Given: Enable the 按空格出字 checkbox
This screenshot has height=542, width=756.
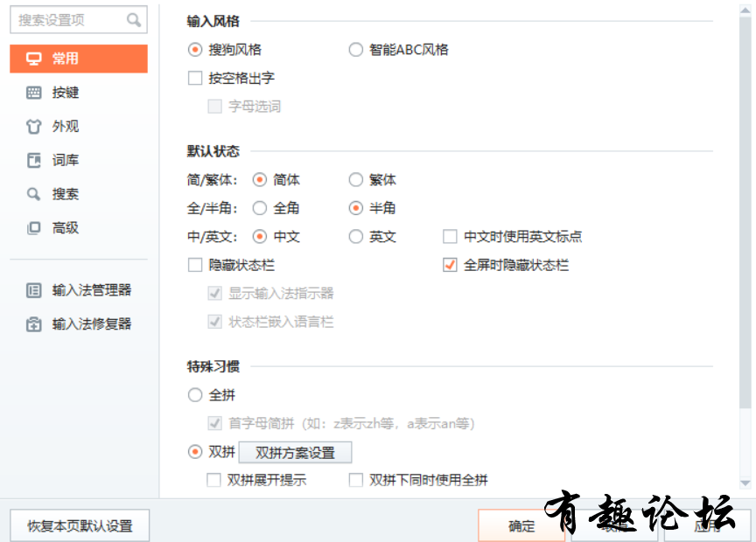Looking at the screenshot, I should tap(195, 79).
